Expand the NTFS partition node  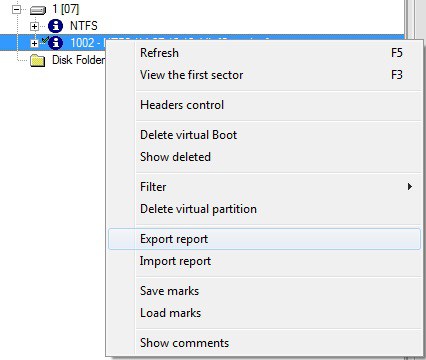click(x=34, y=26)
